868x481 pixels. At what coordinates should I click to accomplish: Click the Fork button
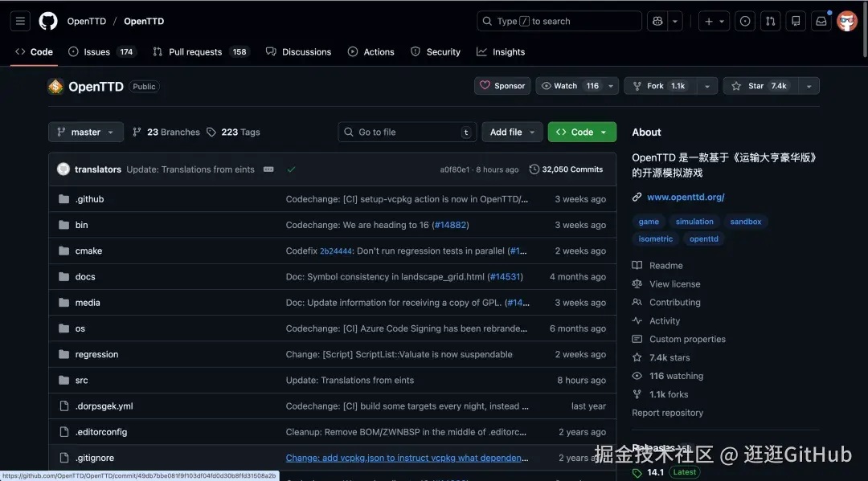pos(661,86)
